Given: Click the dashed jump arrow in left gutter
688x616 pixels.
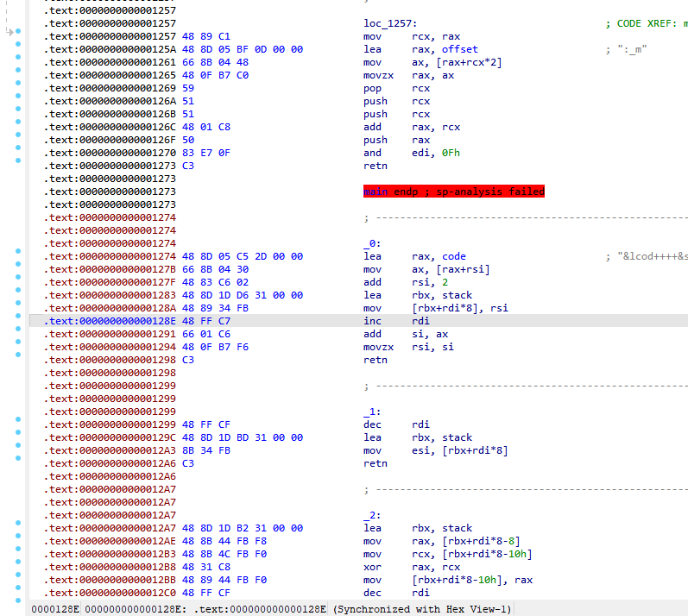Looking at the screenshot, I should pyautogui.click(x=9, y=32).
